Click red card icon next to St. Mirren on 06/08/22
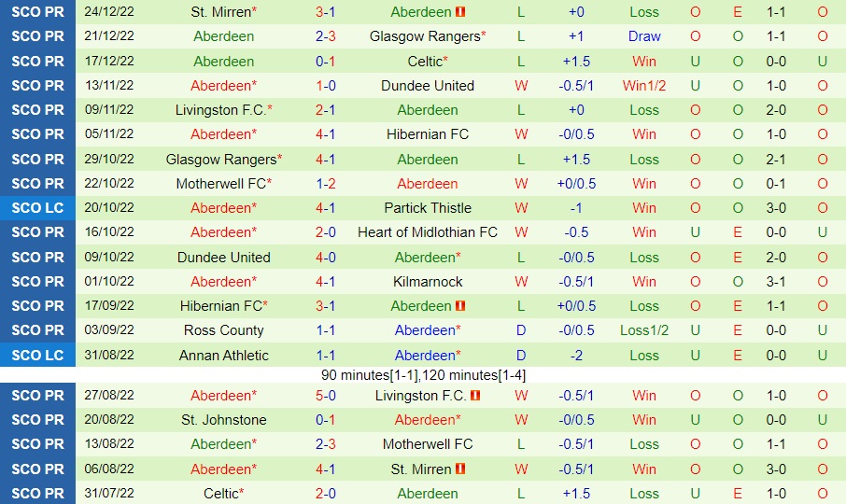Image resolution: width=846 pixels, height=504 pixels. pyautogui.click(x=460, y=469)
